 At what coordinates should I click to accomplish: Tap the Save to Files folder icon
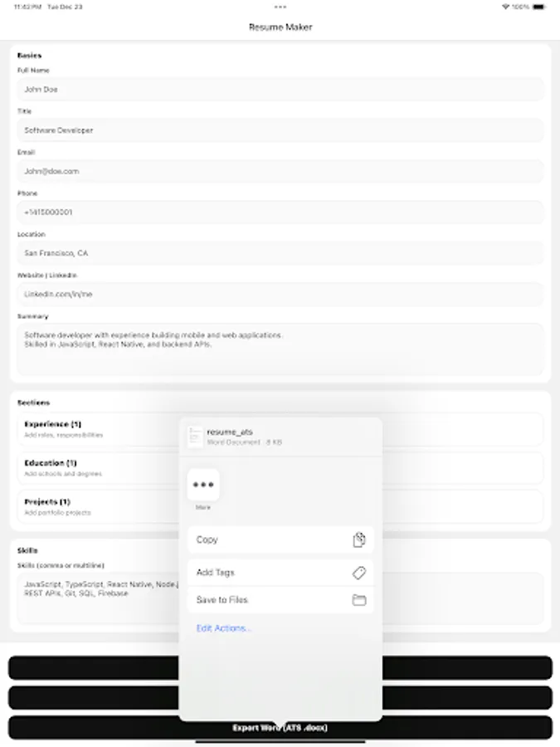click(x=359, y=600)
